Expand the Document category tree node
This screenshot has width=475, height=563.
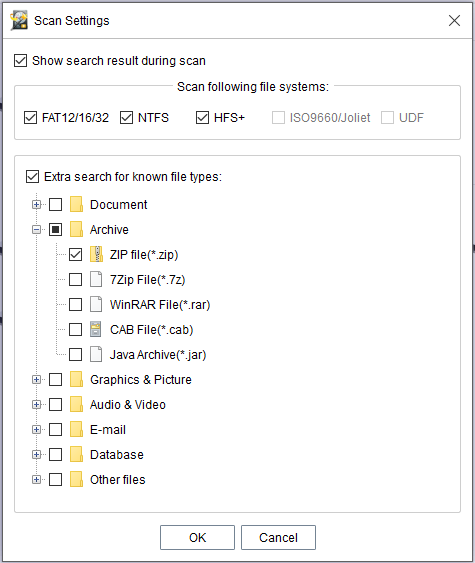pyautogui.click(x=36, y=205)
